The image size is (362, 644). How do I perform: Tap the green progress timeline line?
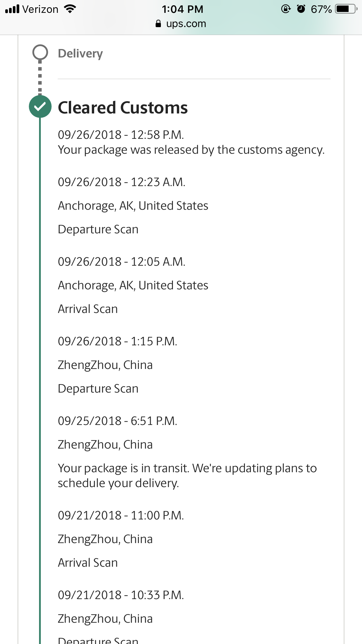pos(40,379)
